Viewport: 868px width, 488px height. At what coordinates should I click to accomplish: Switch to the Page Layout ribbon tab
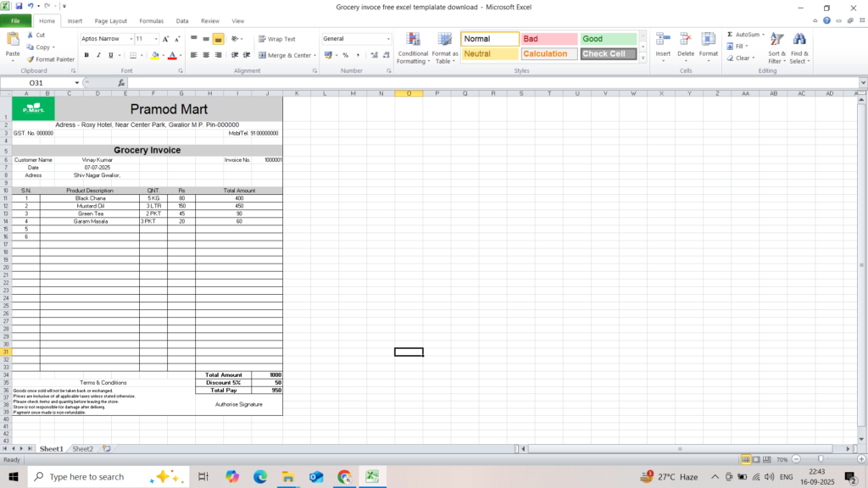110,20
